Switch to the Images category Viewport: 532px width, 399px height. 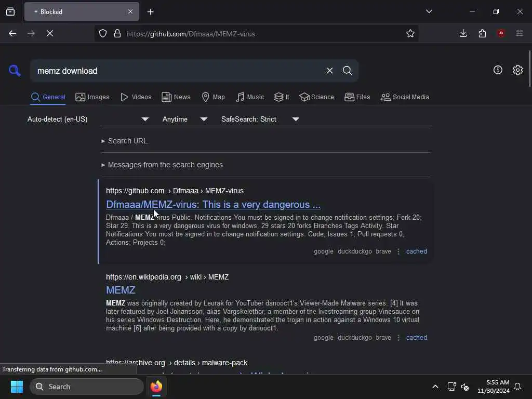tap(92, 97)
